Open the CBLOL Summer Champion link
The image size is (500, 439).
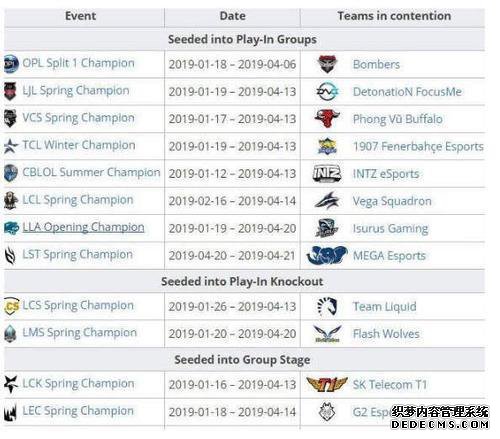(91, 172)
